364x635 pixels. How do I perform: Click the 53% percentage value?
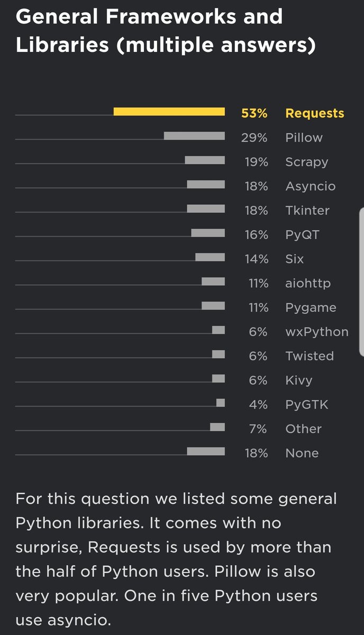point(255,113)
